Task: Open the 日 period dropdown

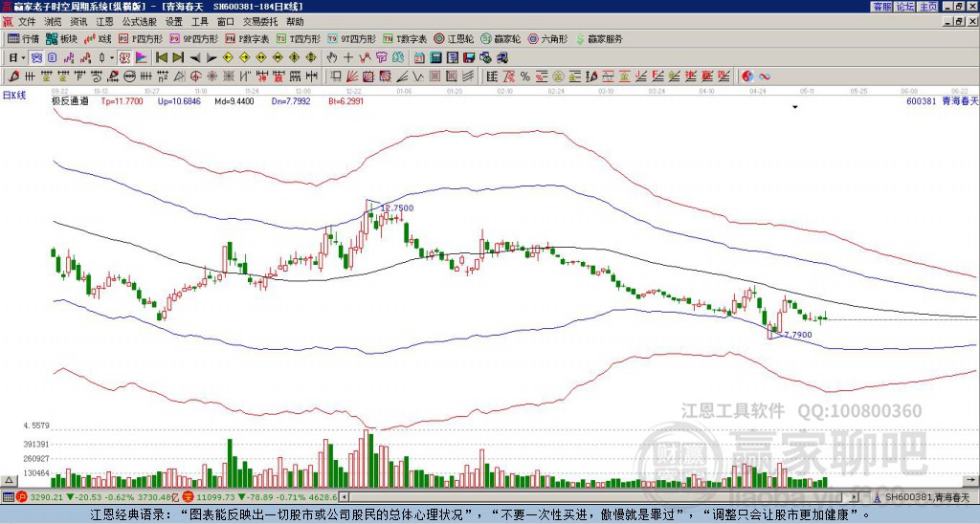Action: click(17, 57)
